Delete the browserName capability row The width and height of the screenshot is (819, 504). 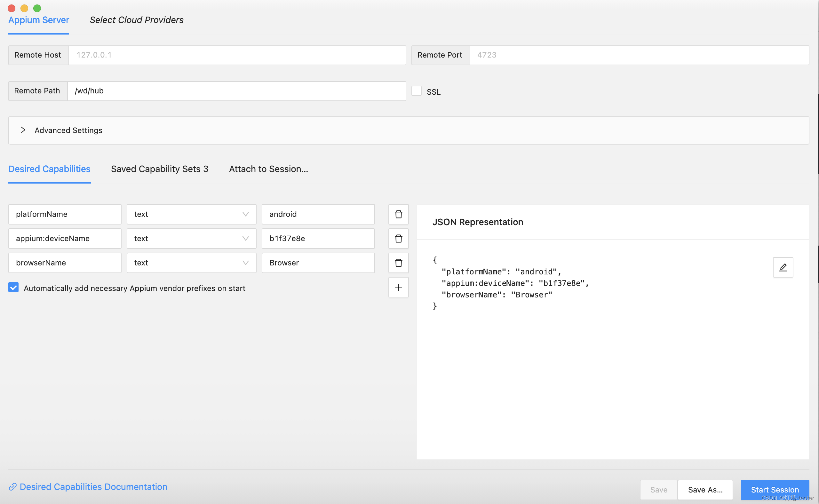click(398, 263)
